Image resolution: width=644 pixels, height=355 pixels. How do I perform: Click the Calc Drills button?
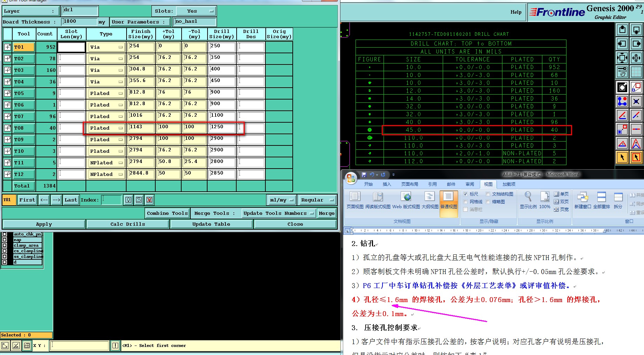128,224
